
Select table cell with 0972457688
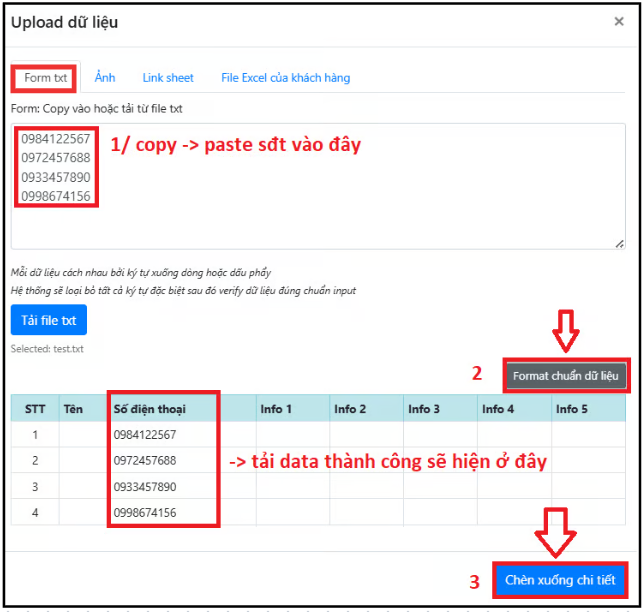click(146, 461)
